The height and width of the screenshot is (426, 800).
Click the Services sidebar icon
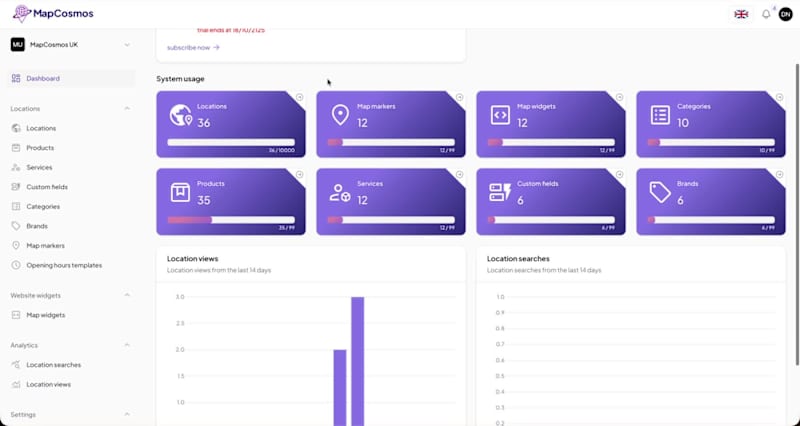point(16,167)
